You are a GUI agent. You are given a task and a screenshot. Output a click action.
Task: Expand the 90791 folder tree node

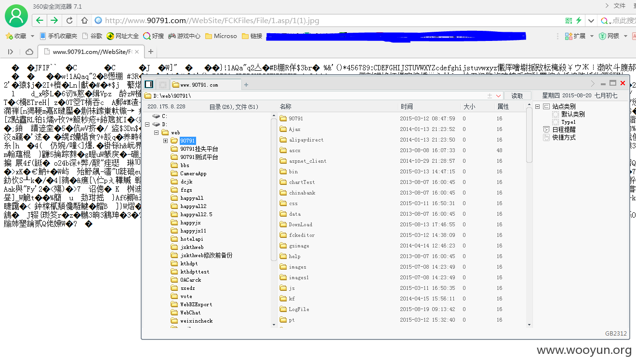(165, 141)
